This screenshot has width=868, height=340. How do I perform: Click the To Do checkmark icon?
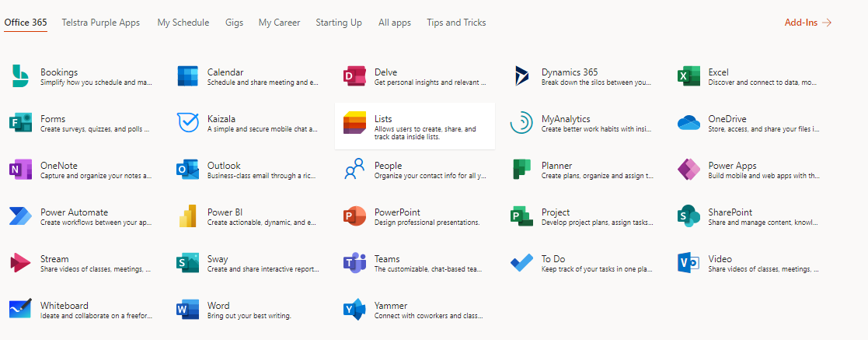521,263
